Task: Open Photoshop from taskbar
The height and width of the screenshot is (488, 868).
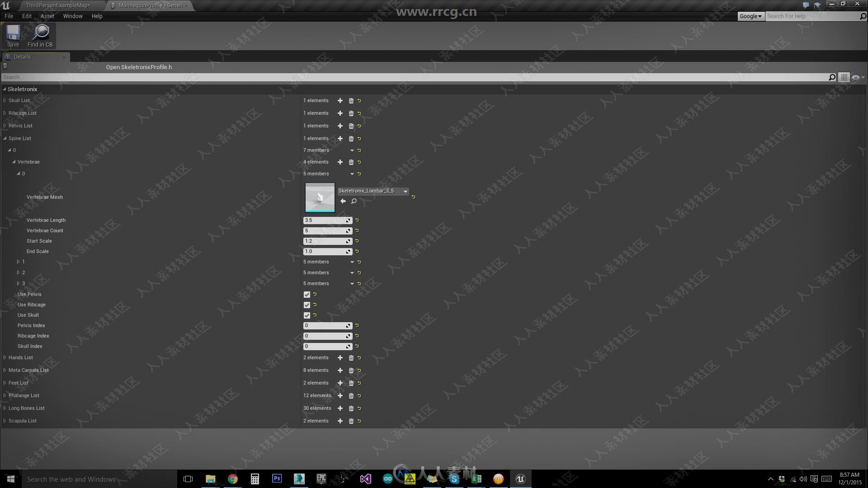Action: point(277,479)
